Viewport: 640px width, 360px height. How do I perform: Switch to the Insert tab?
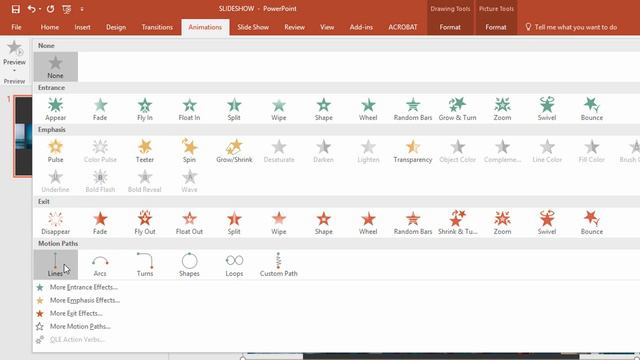pyautogui.click(x=82, y=27)
